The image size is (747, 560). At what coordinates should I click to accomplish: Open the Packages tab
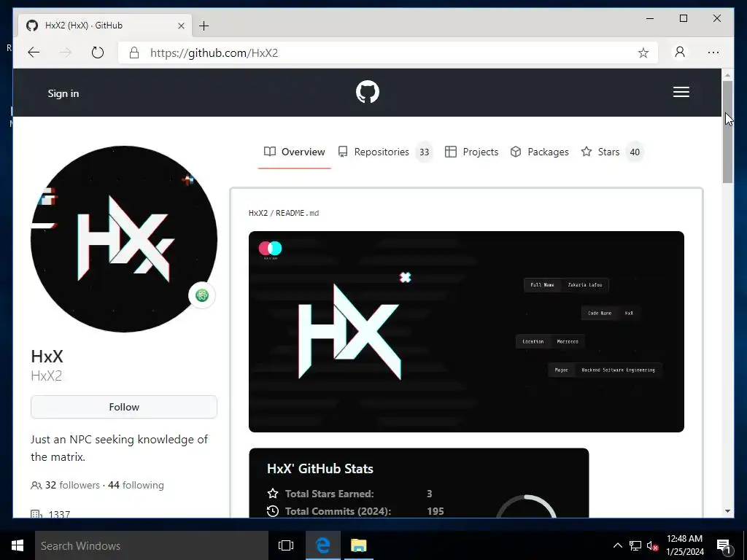coord(539,152)
